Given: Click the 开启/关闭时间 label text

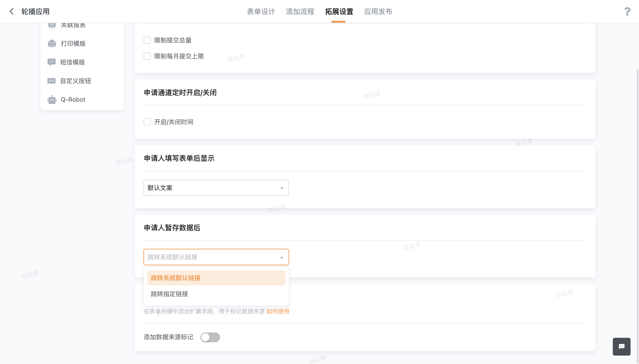Looking at the screenshot, I should (x=174, y=122).
